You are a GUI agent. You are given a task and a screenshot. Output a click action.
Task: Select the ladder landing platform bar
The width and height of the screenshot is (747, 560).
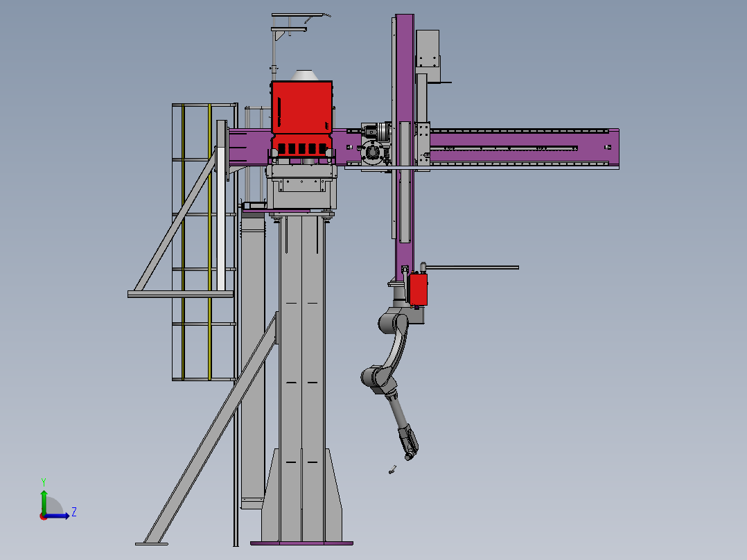(181, 294)
